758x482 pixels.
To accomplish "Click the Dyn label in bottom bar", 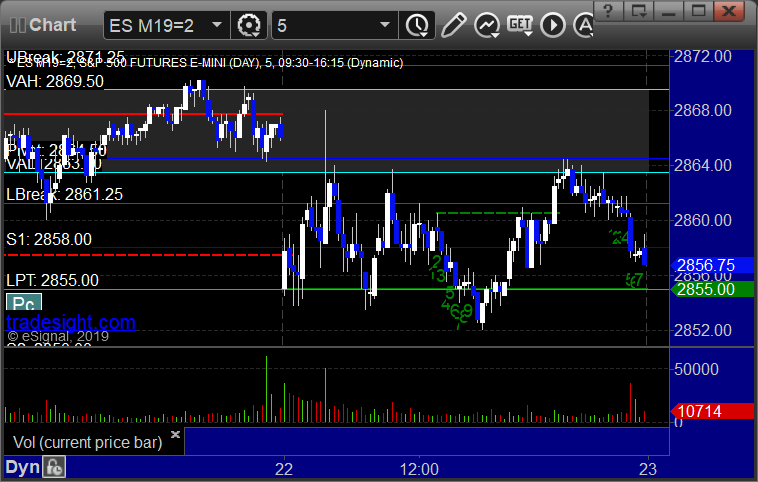I will pos(22,467).
